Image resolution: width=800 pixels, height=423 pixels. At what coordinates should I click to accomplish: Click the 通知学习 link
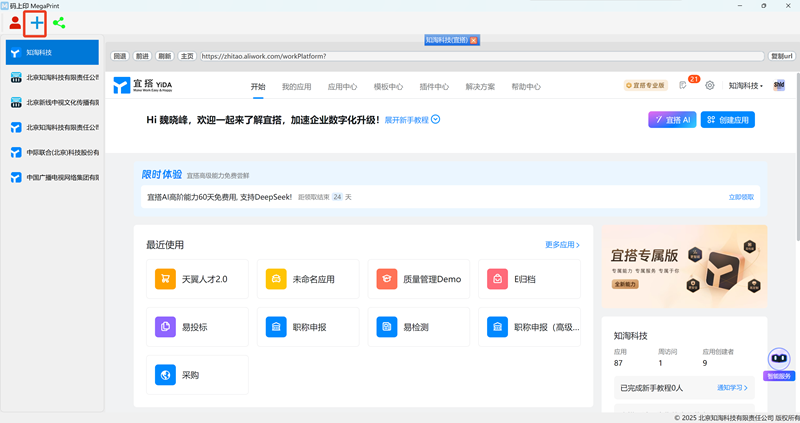pyautogui.click(x=732, y=388)
